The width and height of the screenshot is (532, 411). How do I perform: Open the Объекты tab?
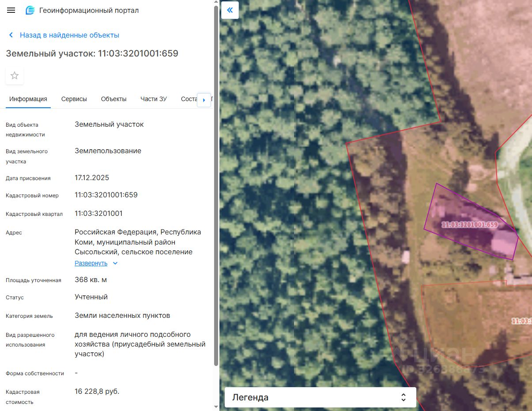(113, 99)
